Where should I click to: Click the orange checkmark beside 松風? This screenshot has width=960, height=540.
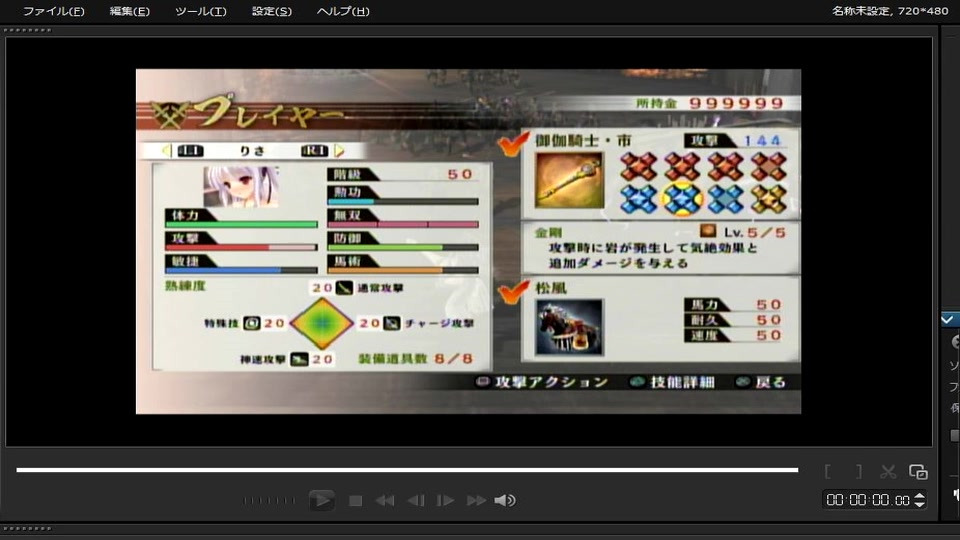click(x=512, y=291)
